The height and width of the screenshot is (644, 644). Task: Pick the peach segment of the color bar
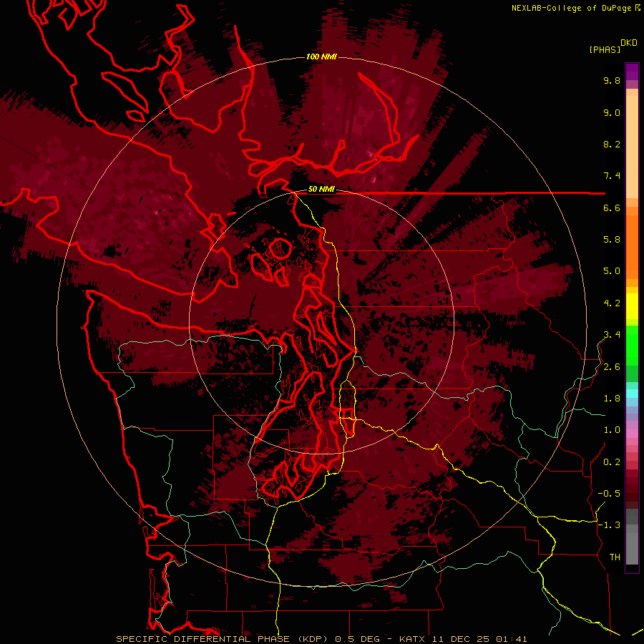tap(632, 147)
